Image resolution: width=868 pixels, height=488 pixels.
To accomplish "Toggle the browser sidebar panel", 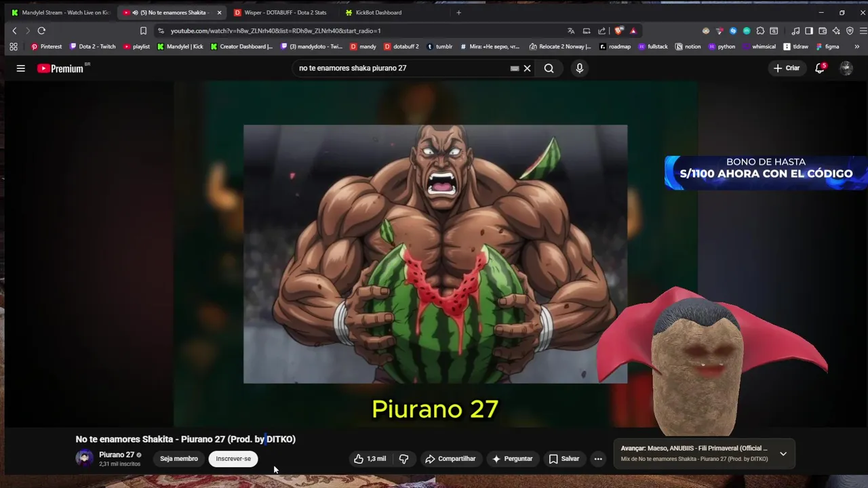I will (x=809, y=30).
